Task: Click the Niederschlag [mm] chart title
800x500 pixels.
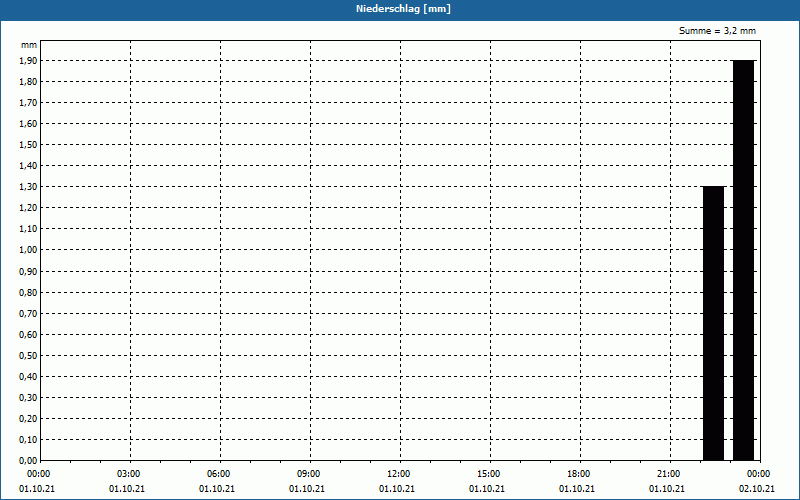Action: [x=403, y=9]
